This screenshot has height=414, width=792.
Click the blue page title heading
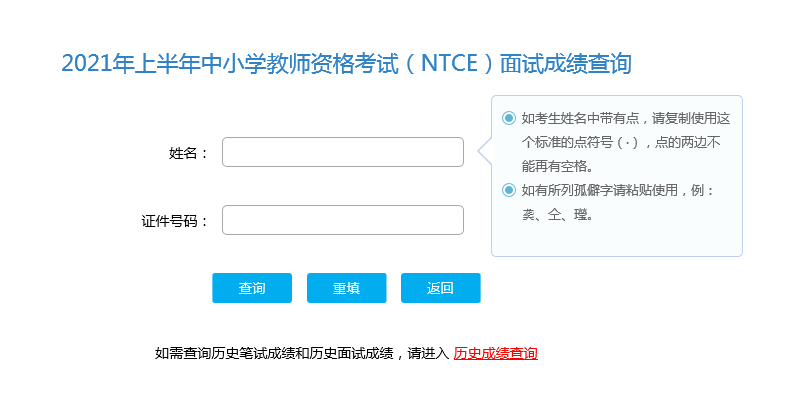(x=346, y=64)
